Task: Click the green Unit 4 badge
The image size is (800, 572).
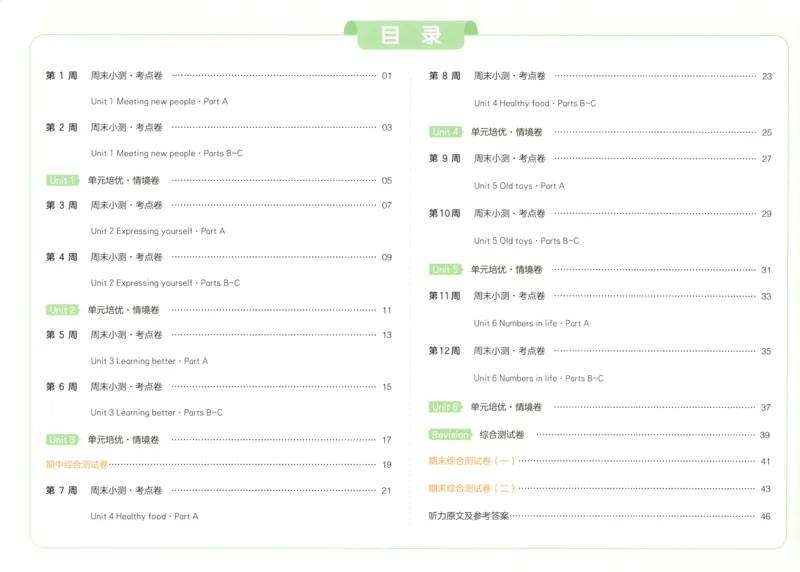Action: [x=445, y=132]
